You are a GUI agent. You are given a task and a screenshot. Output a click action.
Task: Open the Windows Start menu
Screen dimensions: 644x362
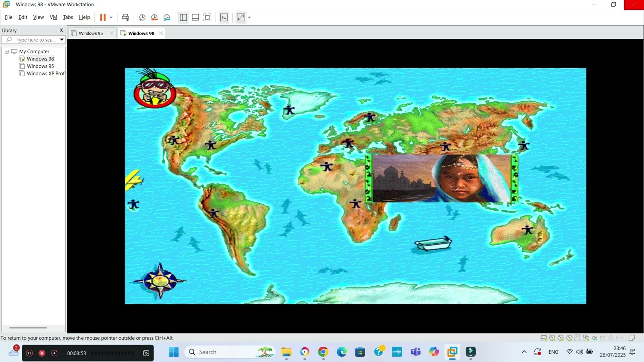(x=174, y=352)
